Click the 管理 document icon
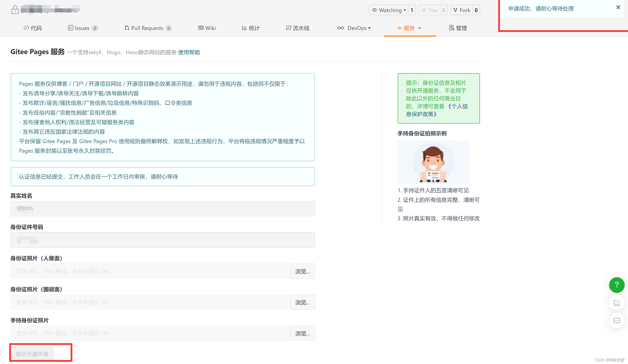The height and width of the screenshot is (364, 628). [451, 28]
